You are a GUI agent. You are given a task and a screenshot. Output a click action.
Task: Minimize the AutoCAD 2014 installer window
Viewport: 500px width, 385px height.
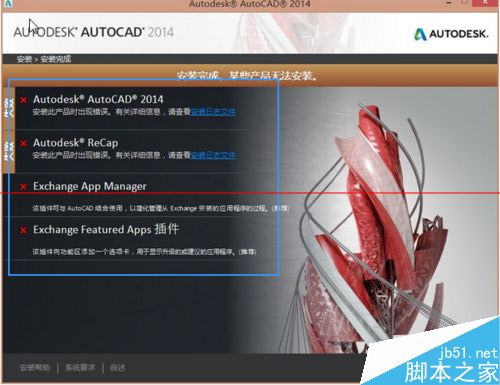click(x=449, y=3)
